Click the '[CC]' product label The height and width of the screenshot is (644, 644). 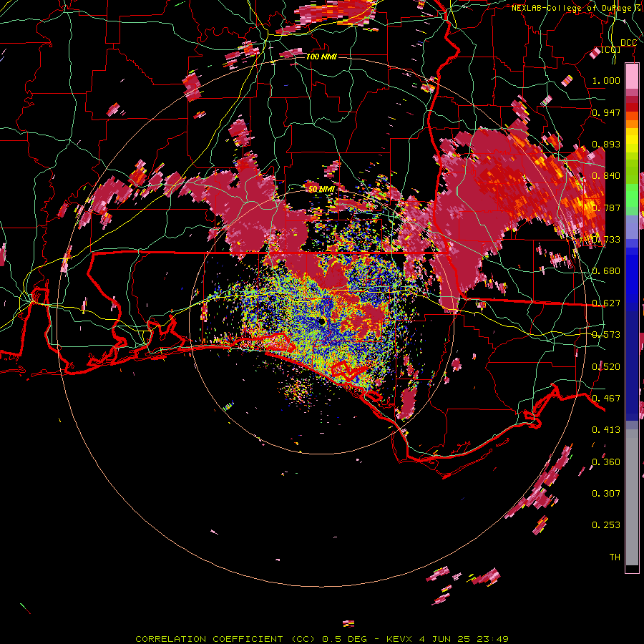click(611, 50)
